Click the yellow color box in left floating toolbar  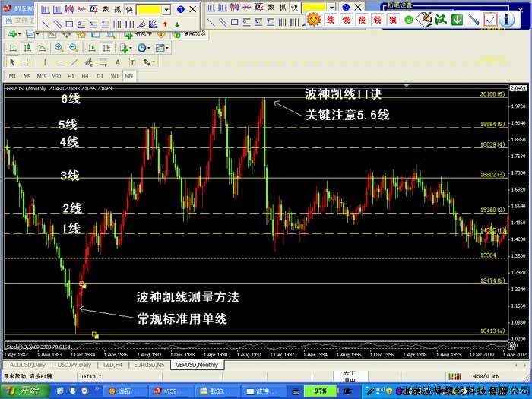149,9
